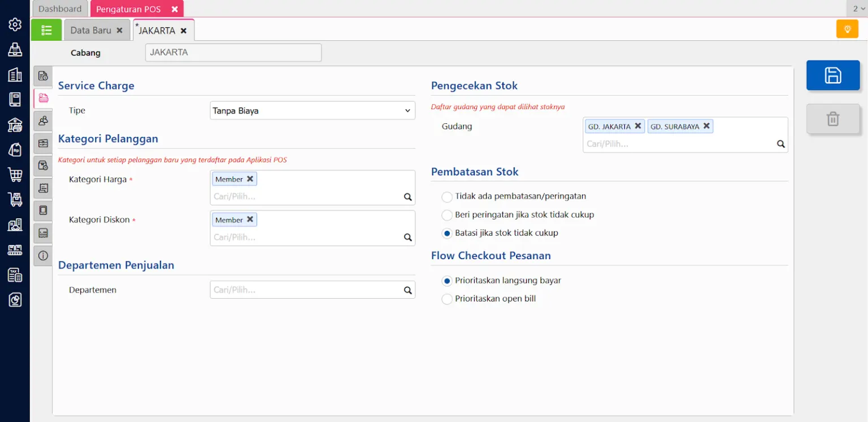Select Tidak ada pembatasan/peringatan option
Viewport: 868px width, 422px height.
447,197
